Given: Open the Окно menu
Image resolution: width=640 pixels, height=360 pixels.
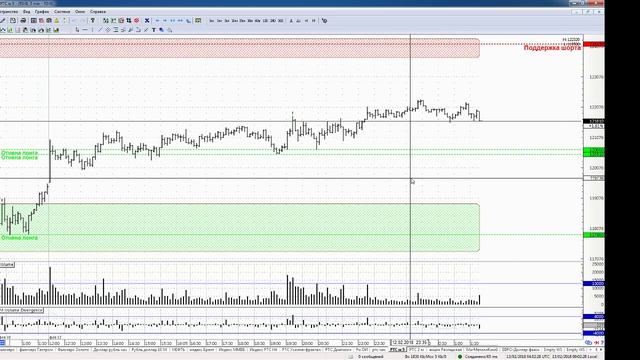Looking at the screenshot, I should 80,12.
